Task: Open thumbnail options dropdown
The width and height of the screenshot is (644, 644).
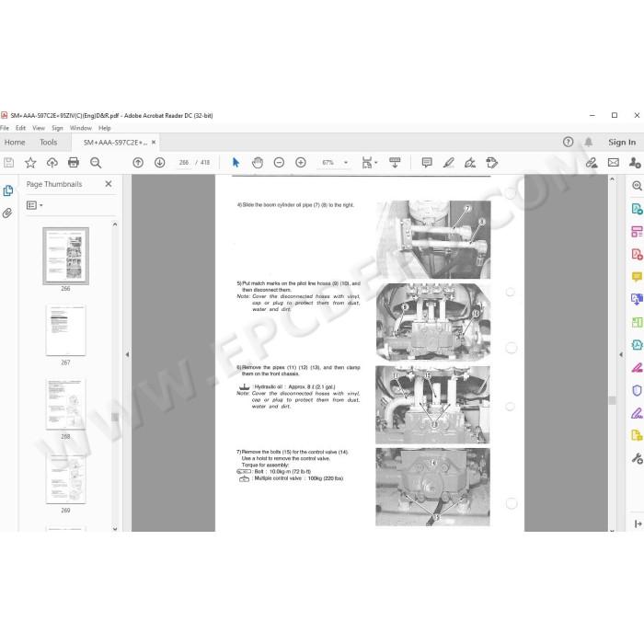Action: 35,205
